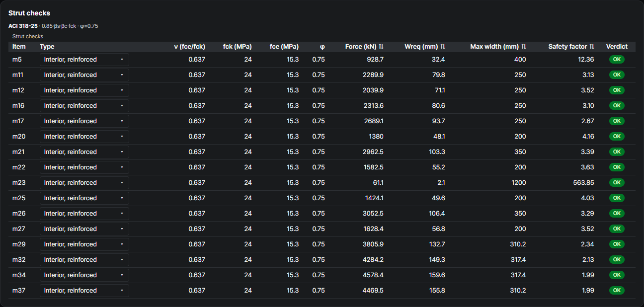Screen dimensions: 644x307
Task: Select the force value 928.7
Action: pos(375,60)
